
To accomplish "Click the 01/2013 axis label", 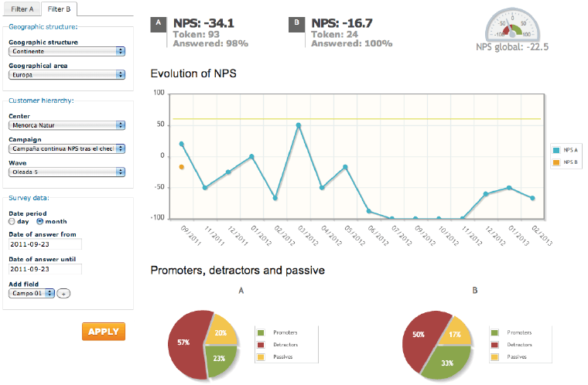I will click(518, 236).
